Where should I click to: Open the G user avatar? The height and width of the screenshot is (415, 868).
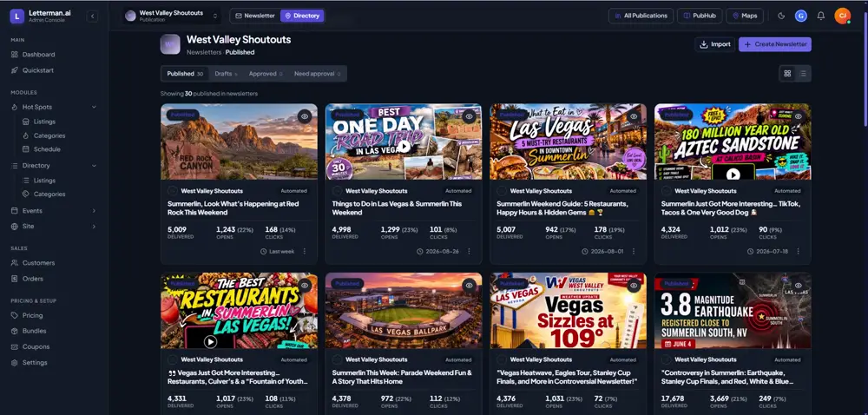tap(801, 16)
